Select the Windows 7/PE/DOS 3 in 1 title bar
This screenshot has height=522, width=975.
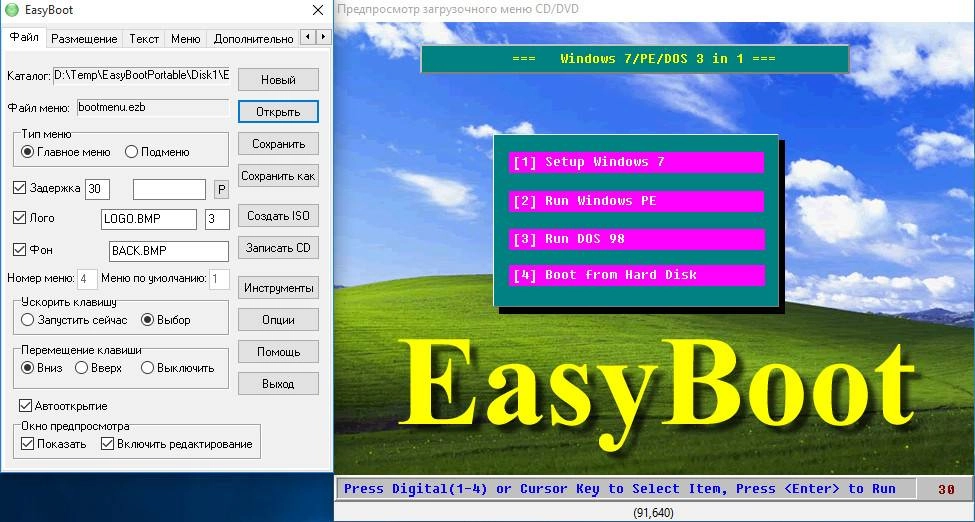tap(635, 59)
